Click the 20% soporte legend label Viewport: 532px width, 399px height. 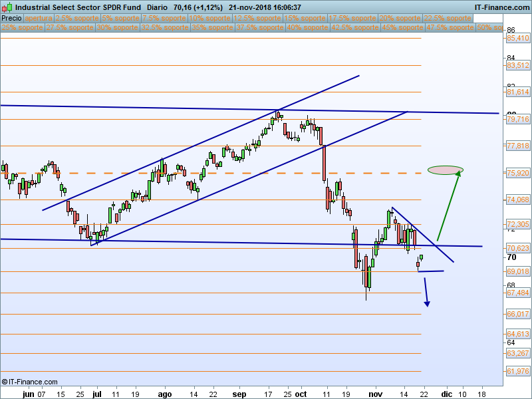click(400, 19)
